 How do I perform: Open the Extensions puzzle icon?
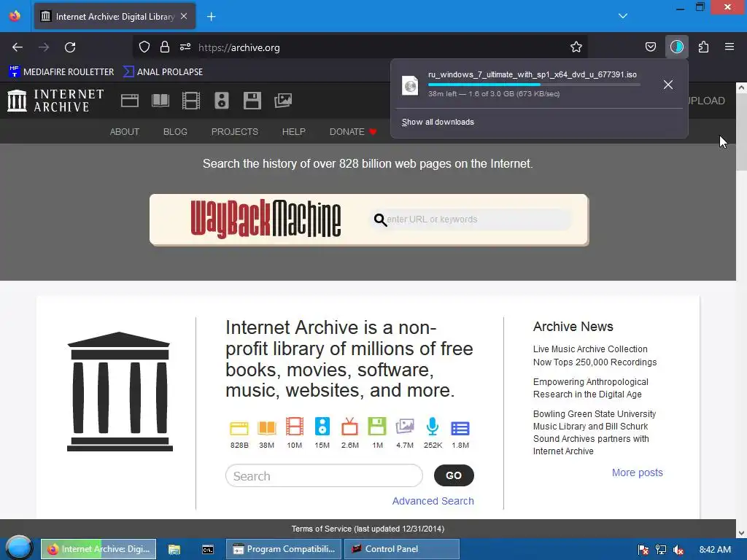[x=703, y=47]
